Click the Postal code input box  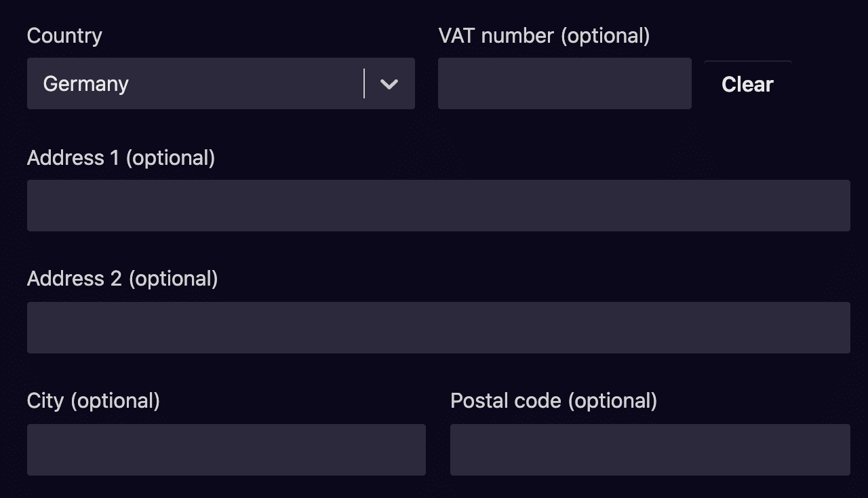point(650,450)
